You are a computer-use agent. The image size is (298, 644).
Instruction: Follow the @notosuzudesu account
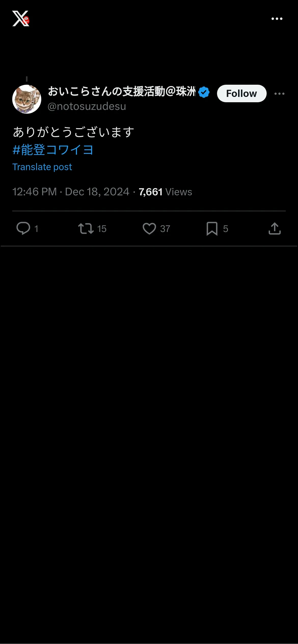pyautogui.click(x=241, y=94)
